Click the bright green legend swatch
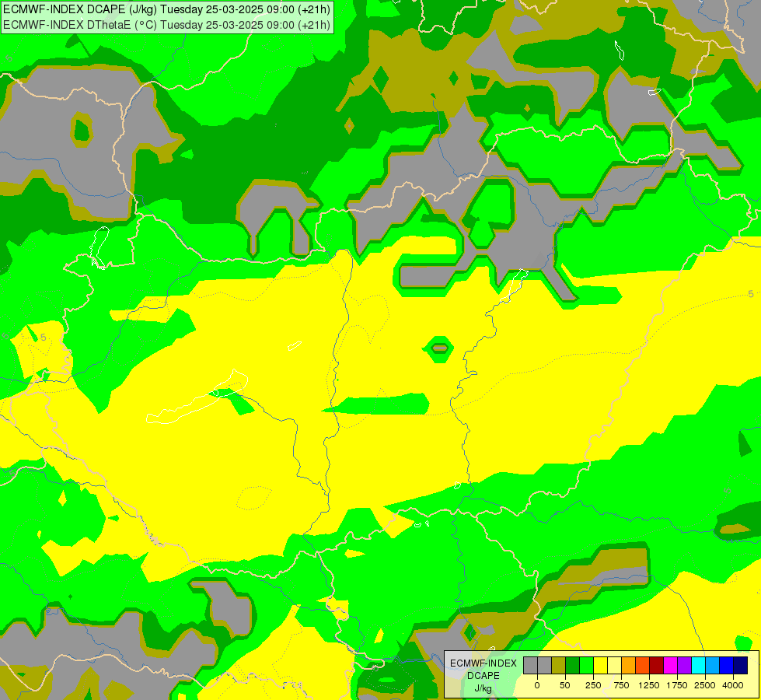The image size is (761, 700). (586, 666)
